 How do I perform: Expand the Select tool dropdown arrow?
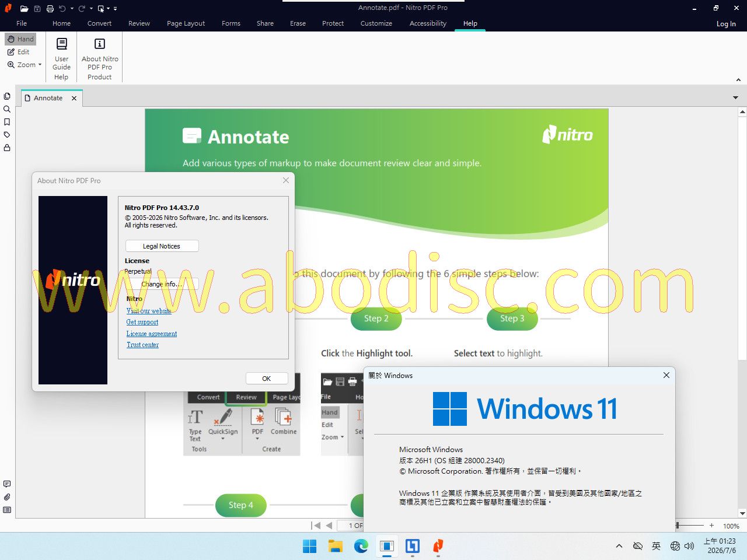[x=109, y=9]
